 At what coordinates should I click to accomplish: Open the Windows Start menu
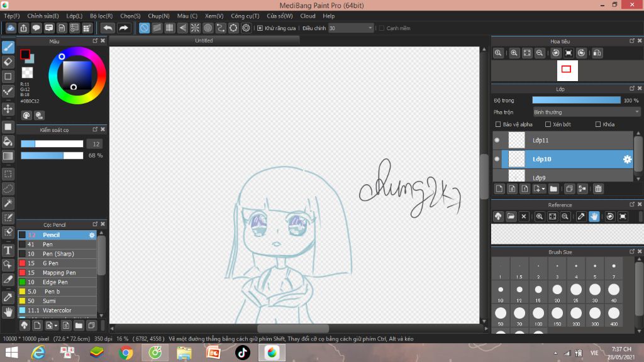pos(11,353)
